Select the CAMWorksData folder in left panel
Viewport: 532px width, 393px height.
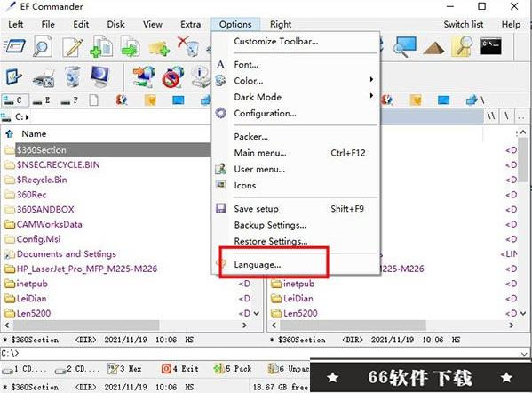(x=50, y=225)
